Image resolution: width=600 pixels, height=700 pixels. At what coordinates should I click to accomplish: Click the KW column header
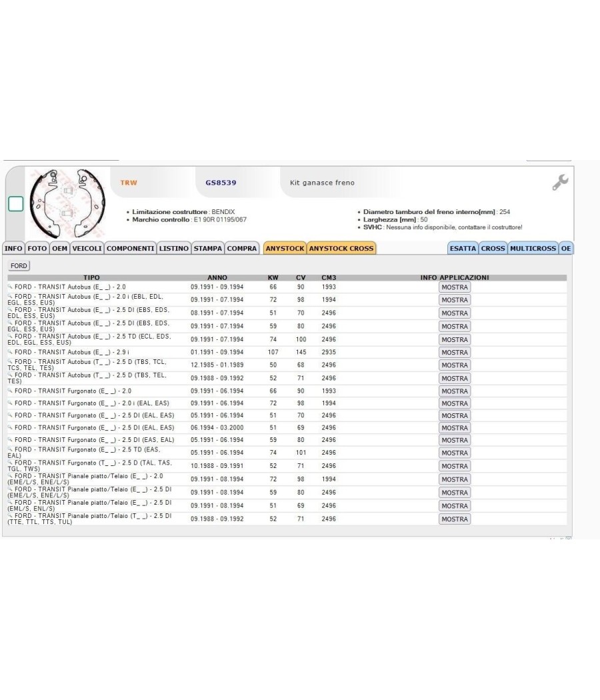coord(273,278)
